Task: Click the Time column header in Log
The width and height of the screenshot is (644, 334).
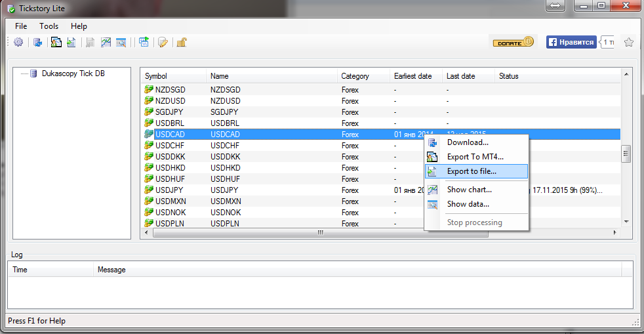Action: coord(51,270)
